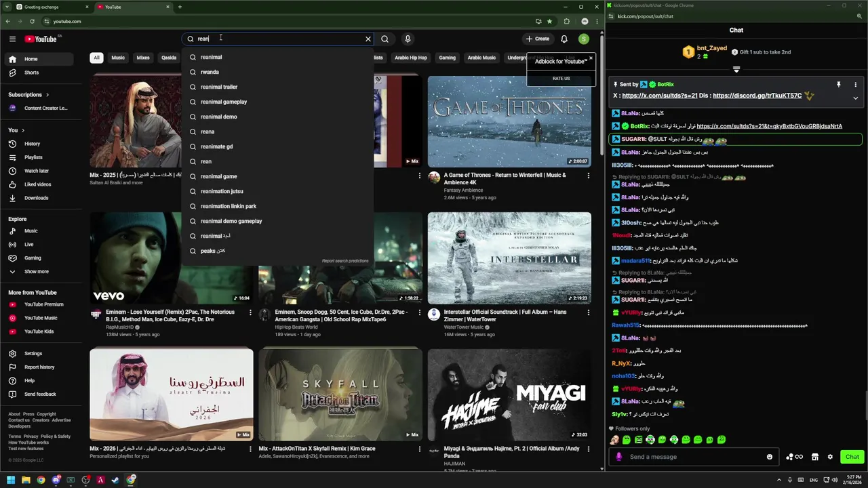The height and width of the screenshot is (488, 868).
Task: Open options for Game of Thrones video
Action: [588, 176]
